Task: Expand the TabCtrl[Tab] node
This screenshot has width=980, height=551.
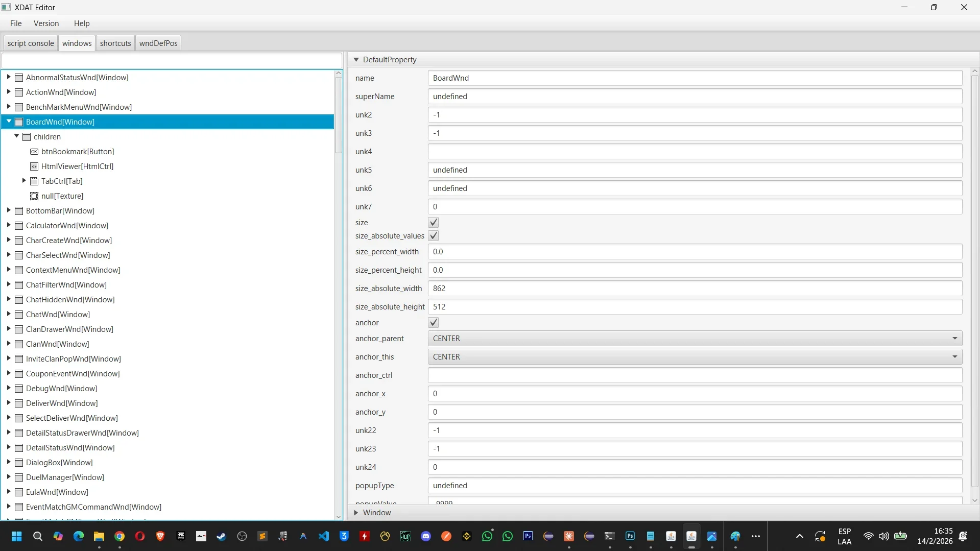Action: click(x=24, y=181)
